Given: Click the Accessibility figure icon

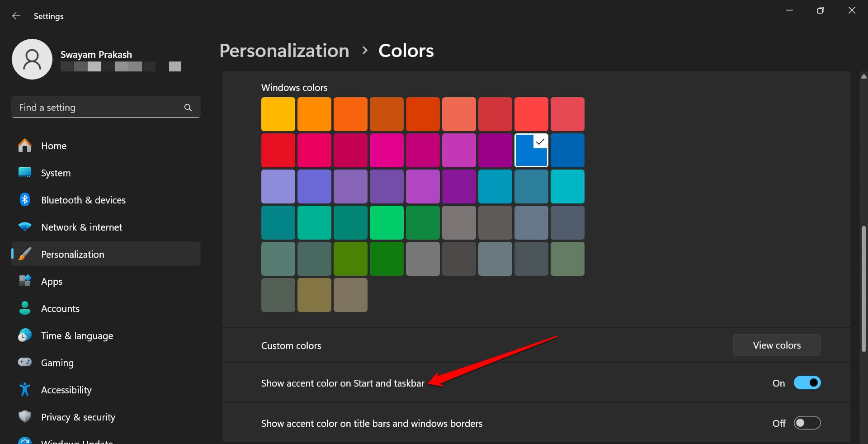Looking at the screenshot, I should 25,389.
